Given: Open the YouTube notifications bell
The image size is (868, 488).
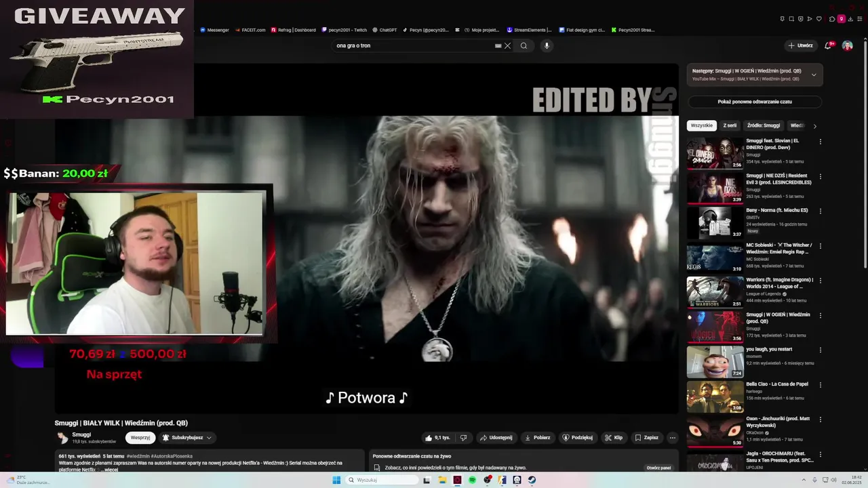Looking at the screenshot, I should tap(827, 45).
